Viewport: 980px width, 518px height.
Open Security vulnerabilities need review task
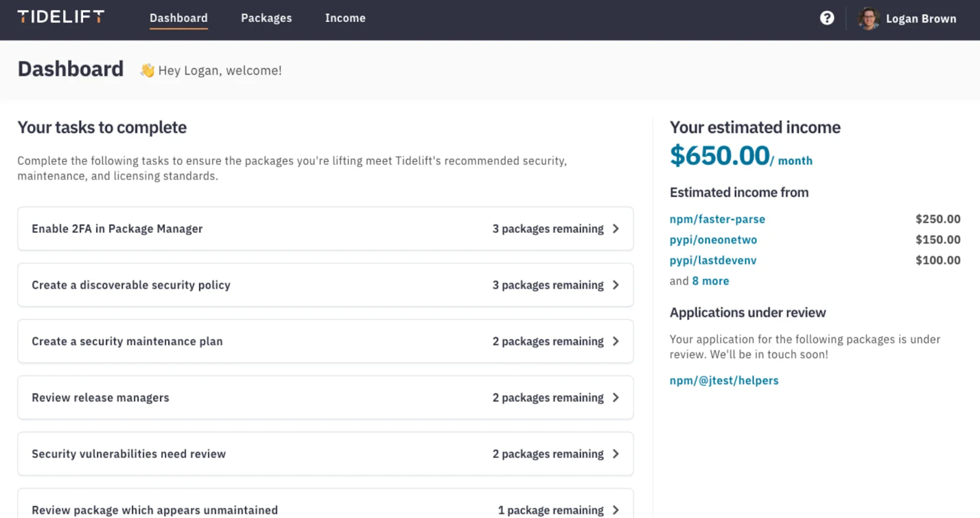coord(325,454)
